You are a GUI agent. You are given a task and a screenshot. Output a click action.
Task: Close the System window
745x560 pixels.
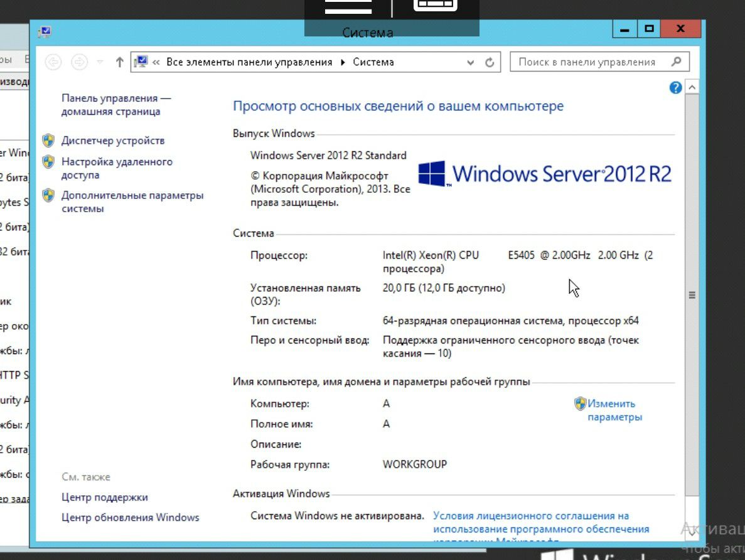[680, 29]
